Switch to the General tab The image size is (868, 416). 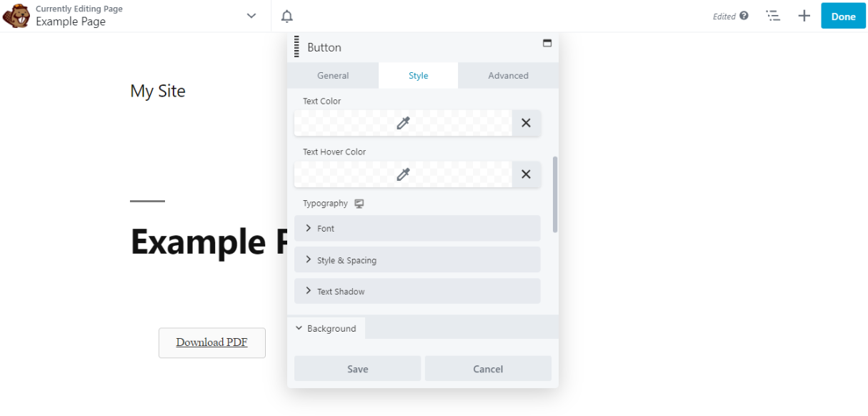point(333,75)
